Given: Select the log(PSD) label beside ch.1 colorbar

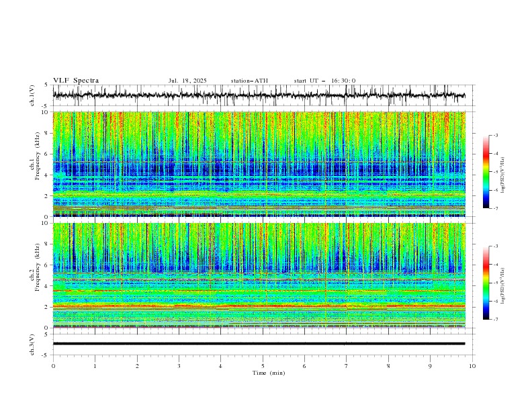Looking at the screenshot, I should (x=503, y=175).
